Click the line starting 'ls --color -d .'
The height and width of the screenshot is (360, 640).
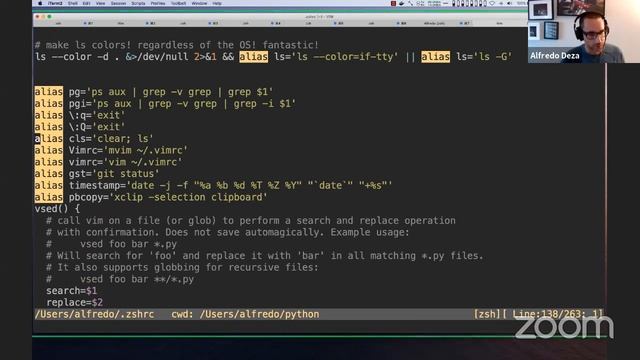pos(273,57)
